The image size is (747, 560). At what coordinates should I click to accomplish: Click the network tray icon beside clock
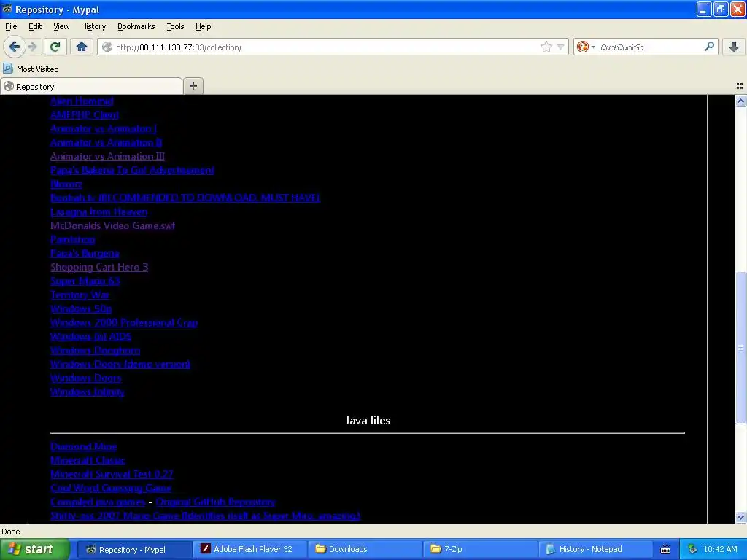[x=692, y=549]
